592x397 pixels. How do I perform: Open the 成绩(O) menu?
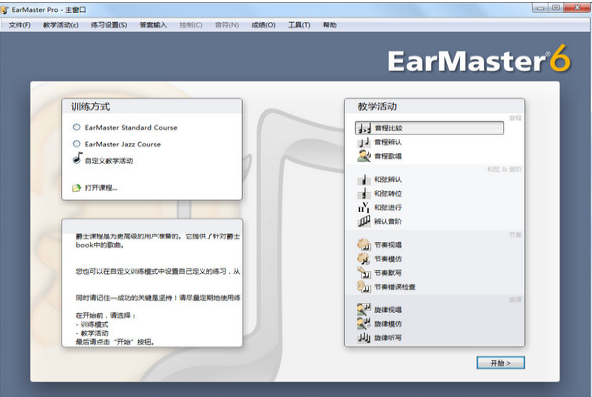coord(264,25)
